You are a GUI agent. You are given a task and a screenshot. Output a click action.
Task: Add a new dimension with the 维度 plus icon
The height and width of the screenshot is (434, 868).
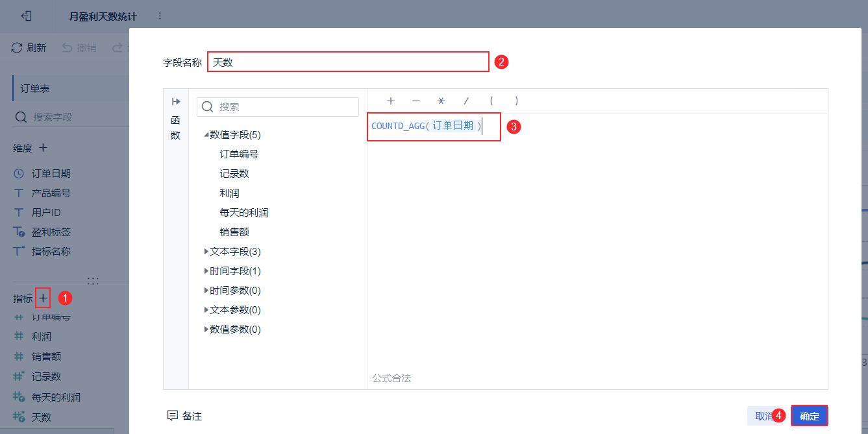[43, 148]
